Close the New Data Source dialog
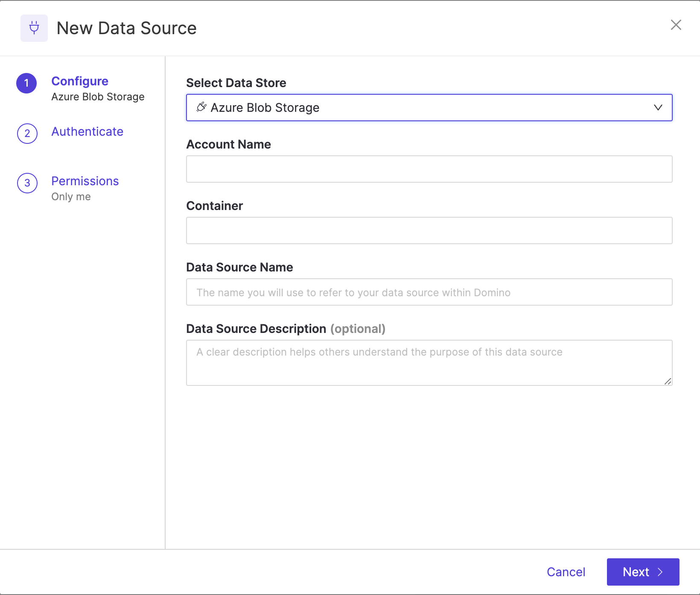The width and height of the screenshot is (700, 595). [x=676, y=25]
